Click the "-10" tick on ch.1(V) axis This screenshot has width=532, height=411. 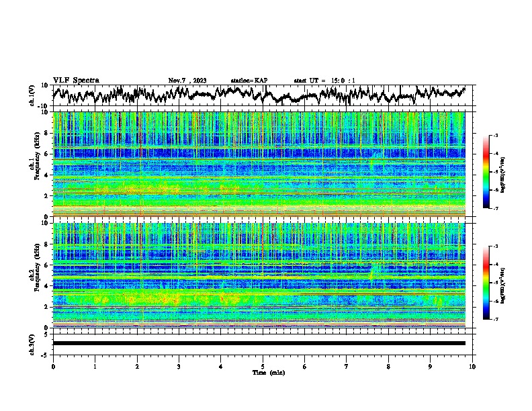44,106
